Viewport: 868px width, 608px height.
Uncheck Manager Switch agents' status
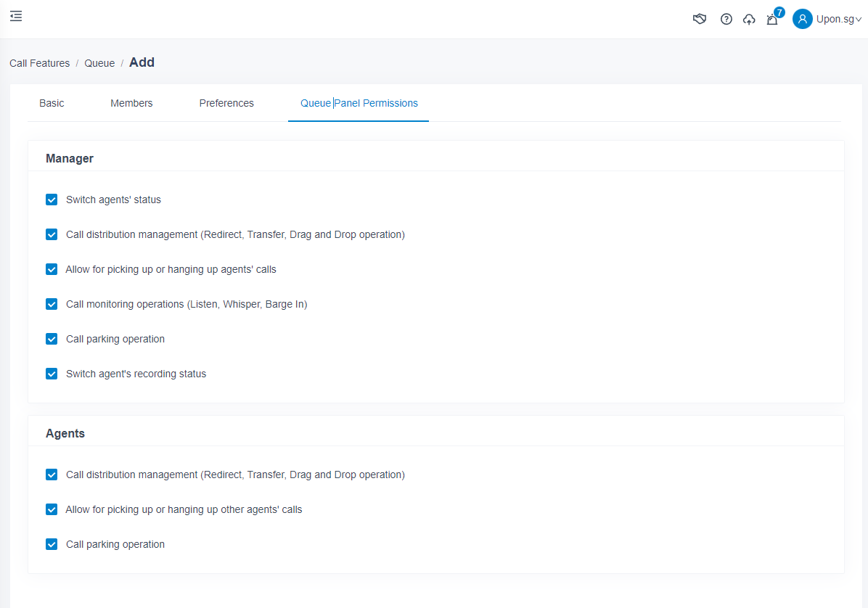point(52,200)
